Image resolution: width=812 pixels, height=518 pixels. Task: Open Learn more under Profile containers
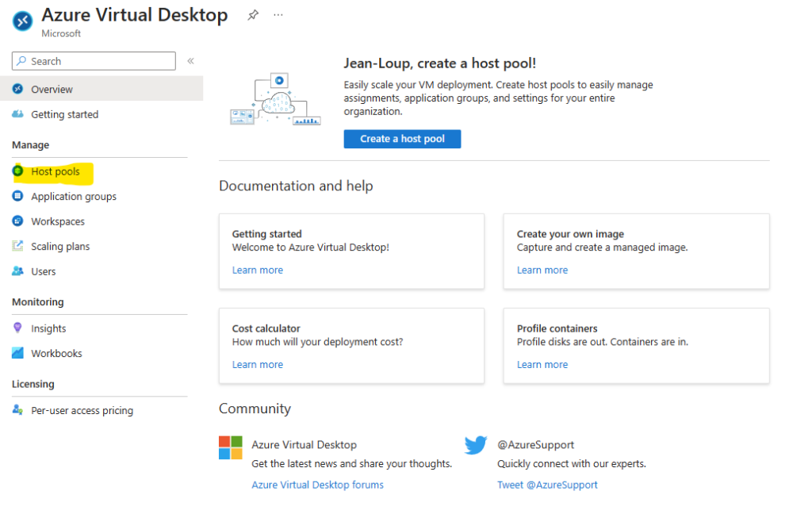[542, 365]
